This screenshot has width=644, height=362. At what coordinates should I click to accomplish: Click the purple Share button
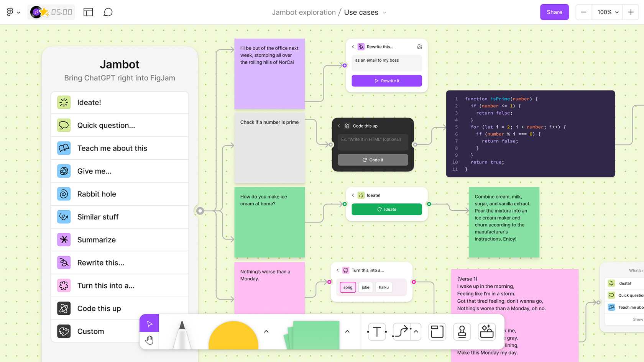click(554, 12)
